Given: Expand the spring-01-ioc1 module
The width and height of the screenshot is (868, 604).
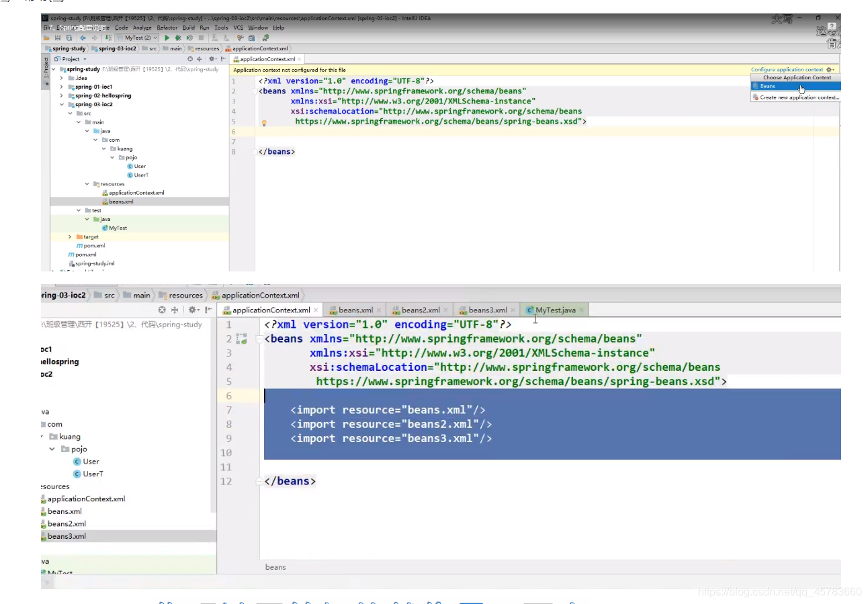Looking at the screenshot, I should [62, 87].
